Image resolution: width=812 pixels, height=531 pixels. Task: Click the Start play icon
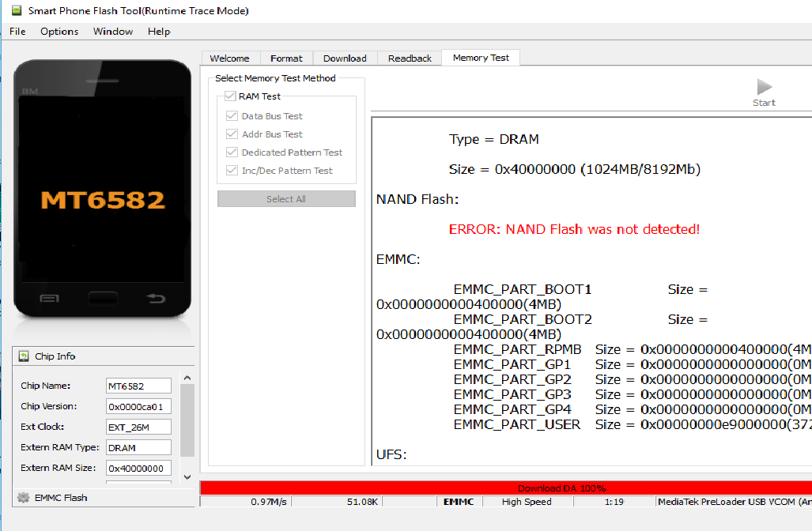pyautogui.click(x=764, y=87)
